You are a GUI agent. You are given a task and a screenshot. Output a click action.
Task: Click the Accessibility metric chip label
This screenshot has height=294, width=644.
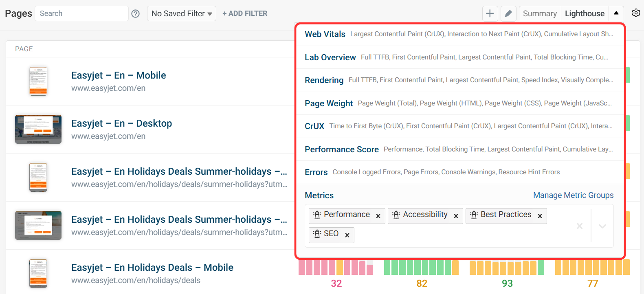(x=425, y=215)
